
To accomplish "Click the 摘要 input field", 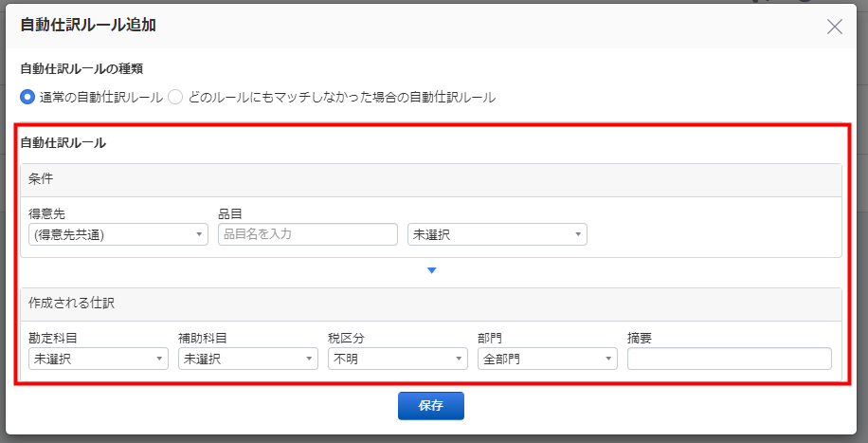I will [730, 359].
